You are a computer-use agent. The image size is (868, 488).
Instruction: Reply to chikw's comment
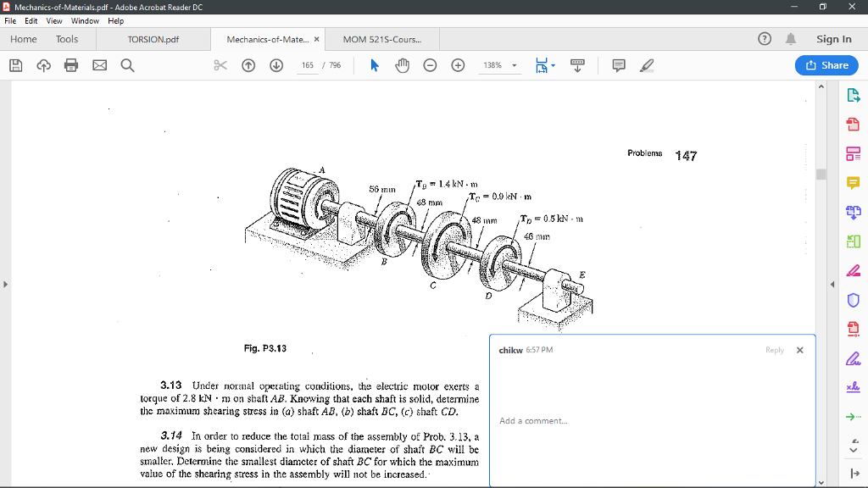pyautogui.click(x=774, y=349)
